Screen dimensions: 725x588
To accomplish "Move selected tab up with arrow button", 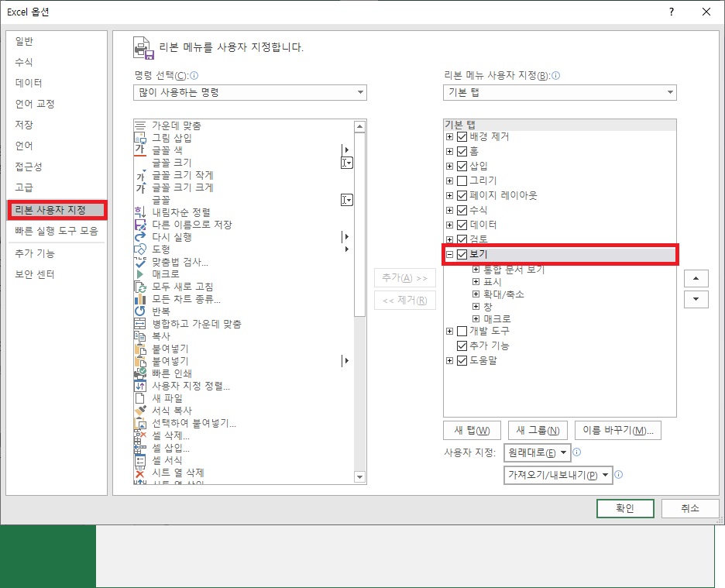I will click(696, 278).
